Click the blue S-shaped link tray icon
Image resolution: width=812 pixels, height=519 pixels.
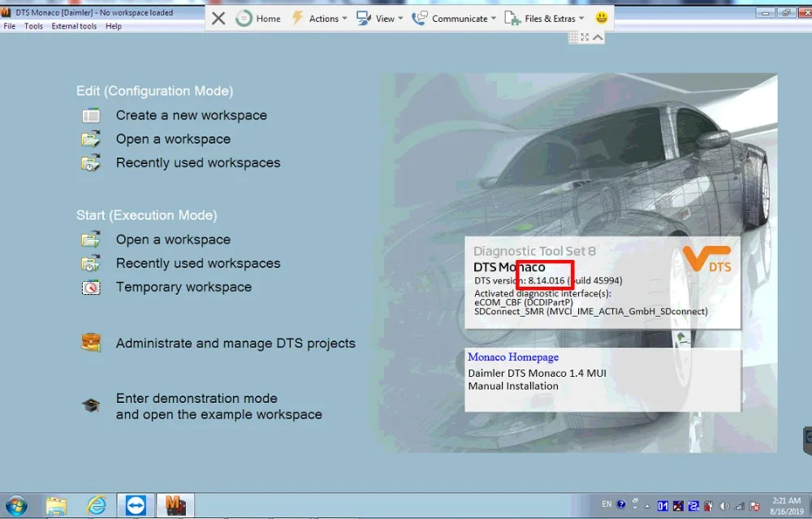click(x=693, y=506)
